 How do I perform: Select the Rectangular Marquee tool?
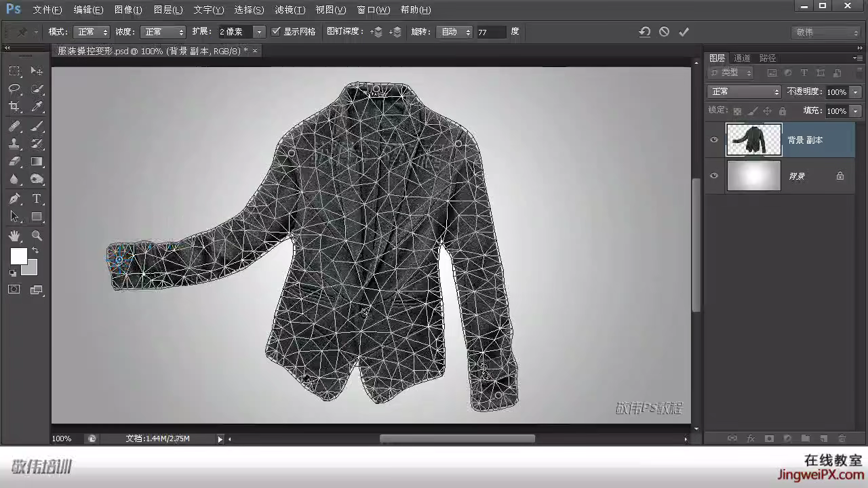(x=14, y=71)
